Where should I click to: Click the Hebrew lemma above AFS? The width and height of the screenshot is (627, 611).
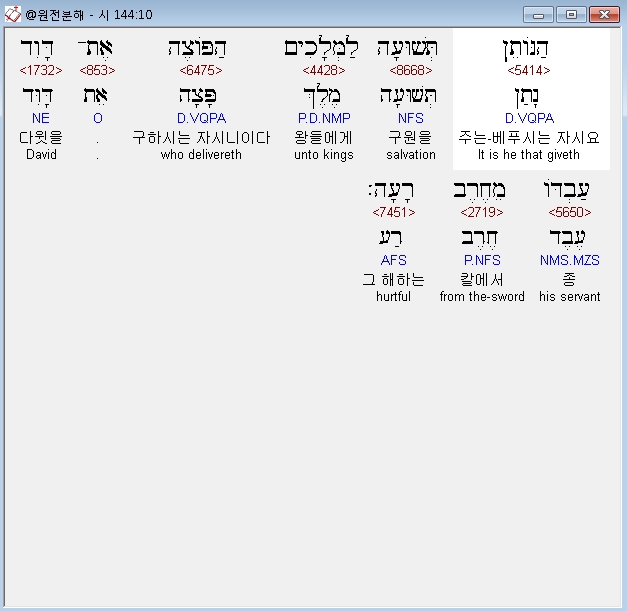[391, 239]
